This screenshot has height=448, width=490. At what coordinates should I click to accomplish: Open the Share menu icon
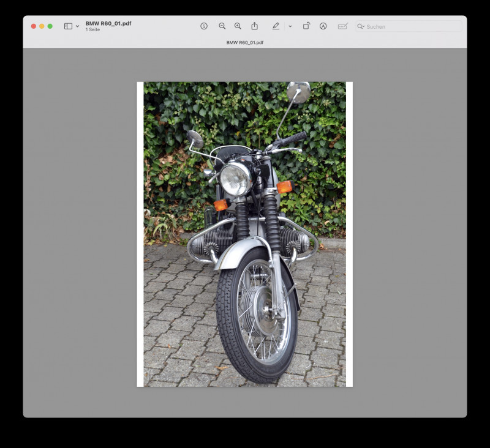pos(255,26)
